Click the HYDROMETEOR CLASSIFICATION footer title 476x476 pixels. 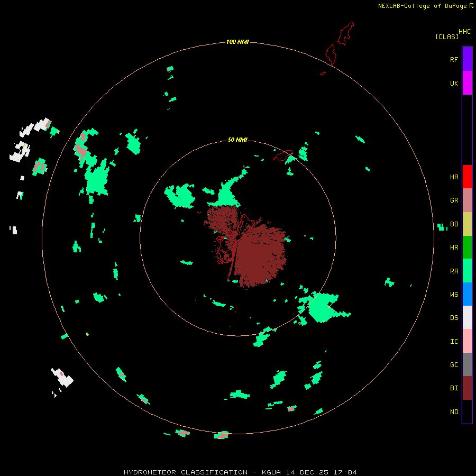(x=186, y=472)
